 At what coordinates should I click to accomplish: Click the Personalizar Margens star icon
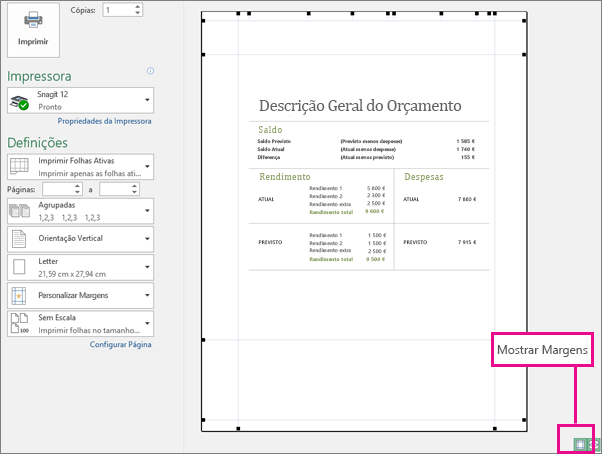[x=19, y=296]
